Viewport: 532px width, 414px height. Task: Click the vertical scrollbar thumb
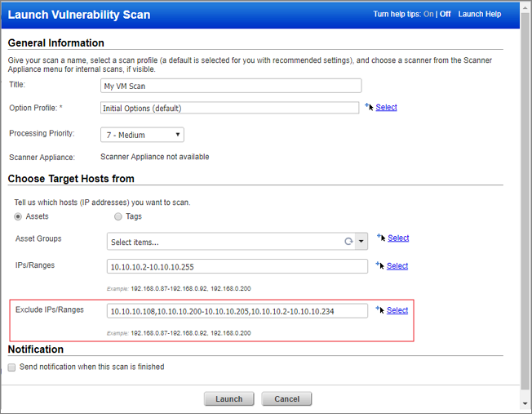525,201
